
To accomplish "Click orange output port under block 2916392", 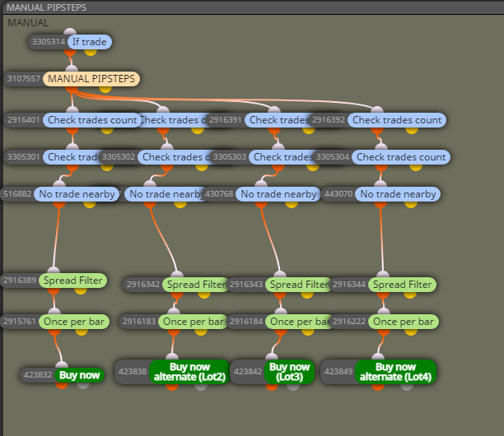I will [x=377, y=130].
